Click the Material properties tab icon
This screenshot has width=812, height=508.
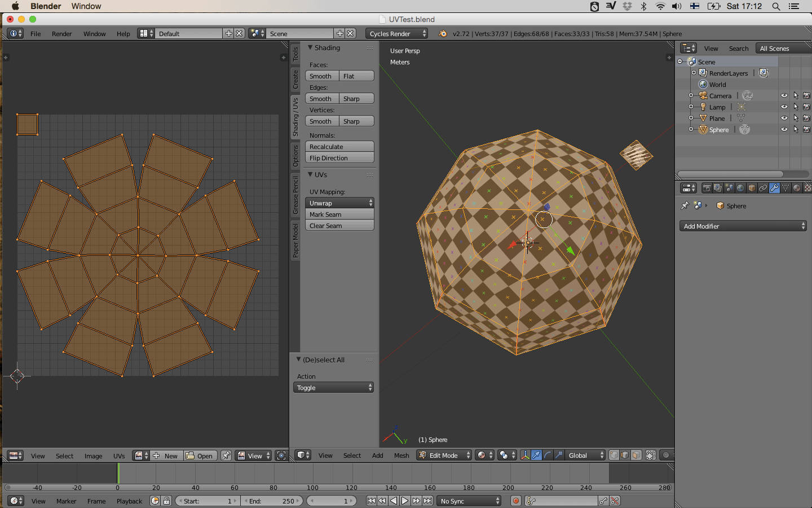click(x=796, y=188)
